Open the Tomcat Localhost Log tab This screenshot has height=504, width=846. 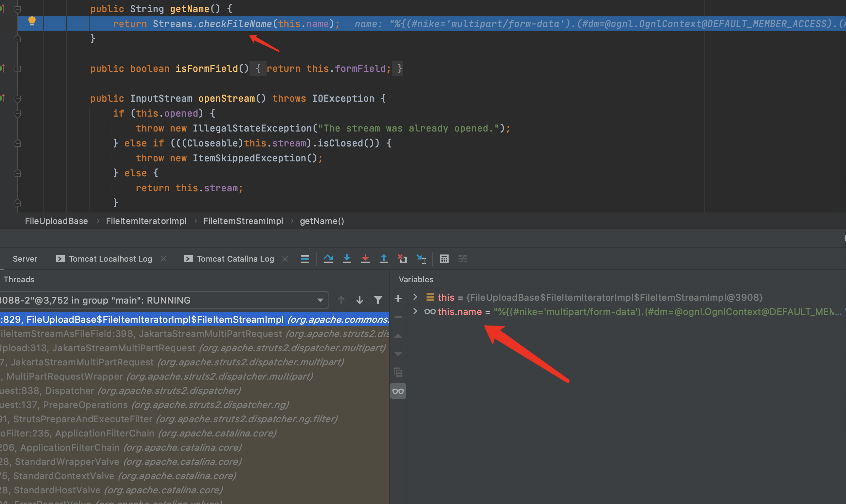click(111, 259)
